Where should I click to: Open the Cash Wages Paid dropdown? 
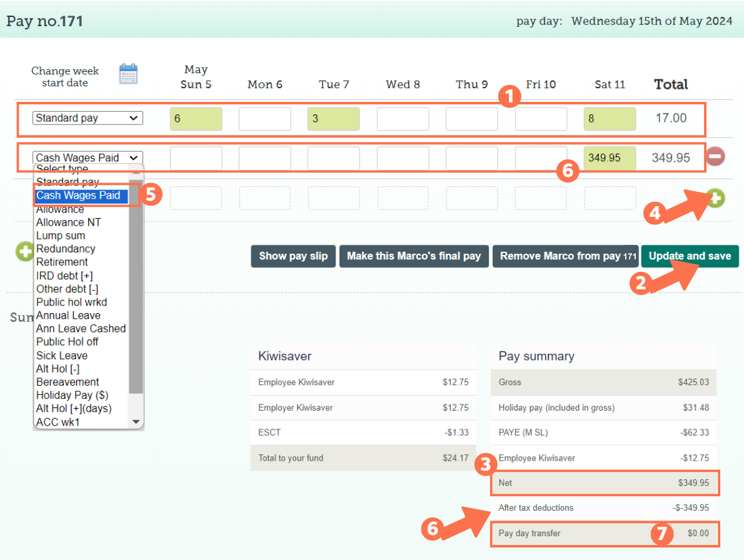pyautogui.click(x=87, y=157)
